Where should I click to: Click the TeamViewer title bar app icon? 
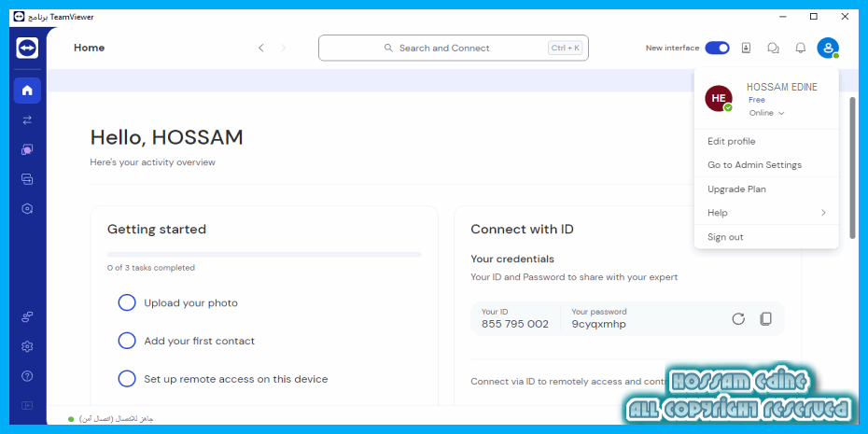(x=20, y=17)
